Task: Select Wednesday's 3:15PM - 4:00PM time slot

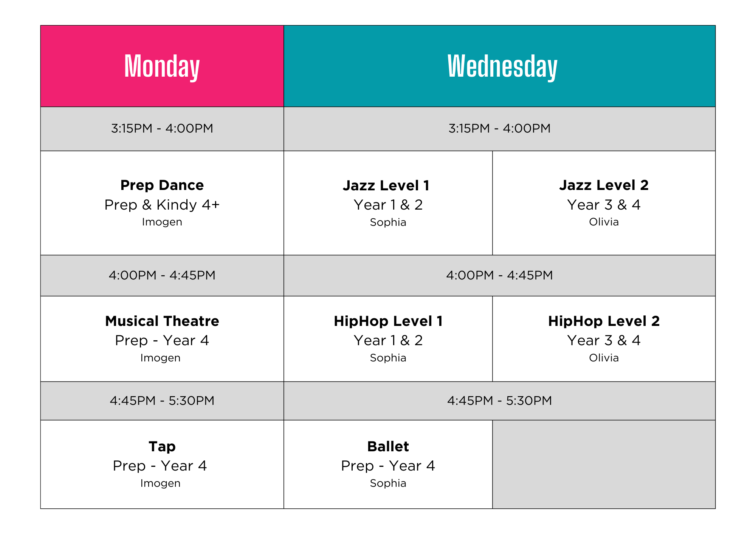Action: click(x=499, y=128)
